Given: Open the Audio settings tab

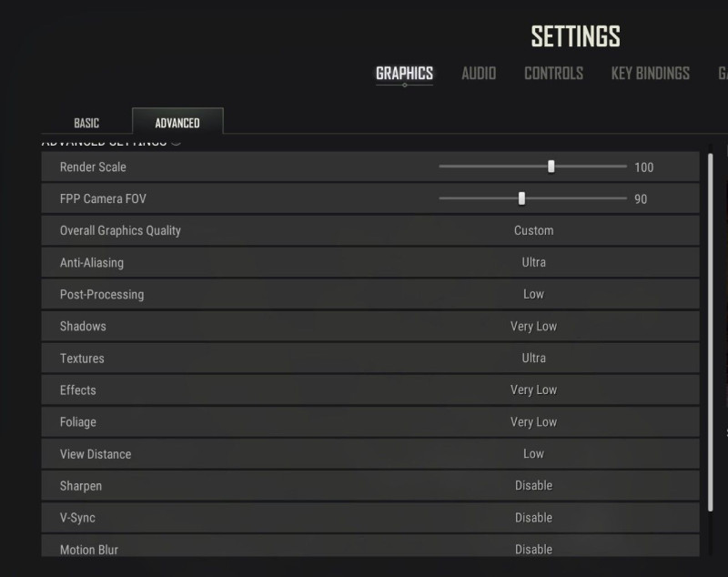Looking at the screenshot, I should [x=479, y=74].
